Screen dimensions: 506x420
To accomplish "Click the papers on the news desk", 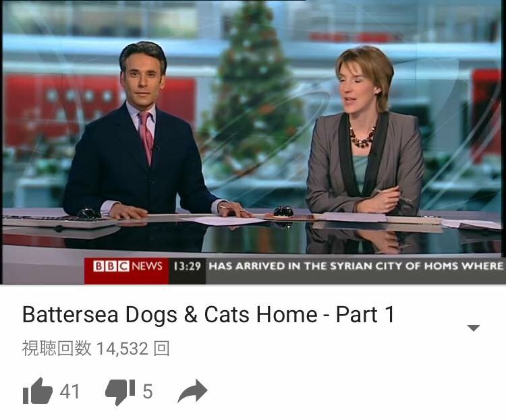I will click(x=223, y=220).
